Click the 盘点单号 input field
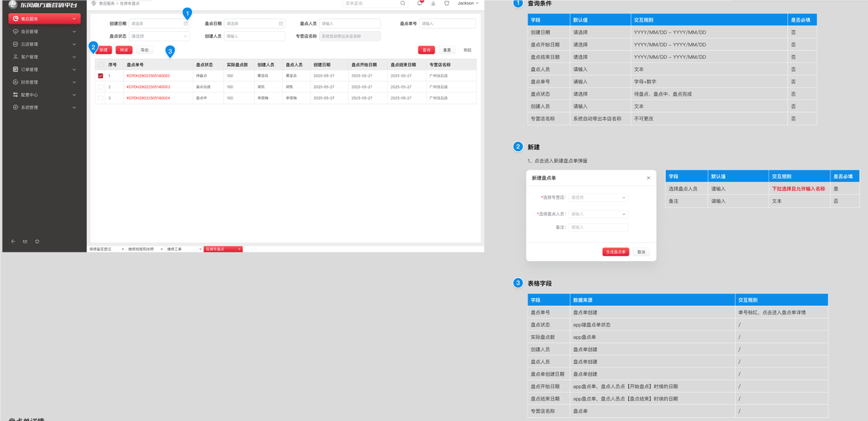Image resolution: width=868 pixels, height=421 pixels. point(447,24)
